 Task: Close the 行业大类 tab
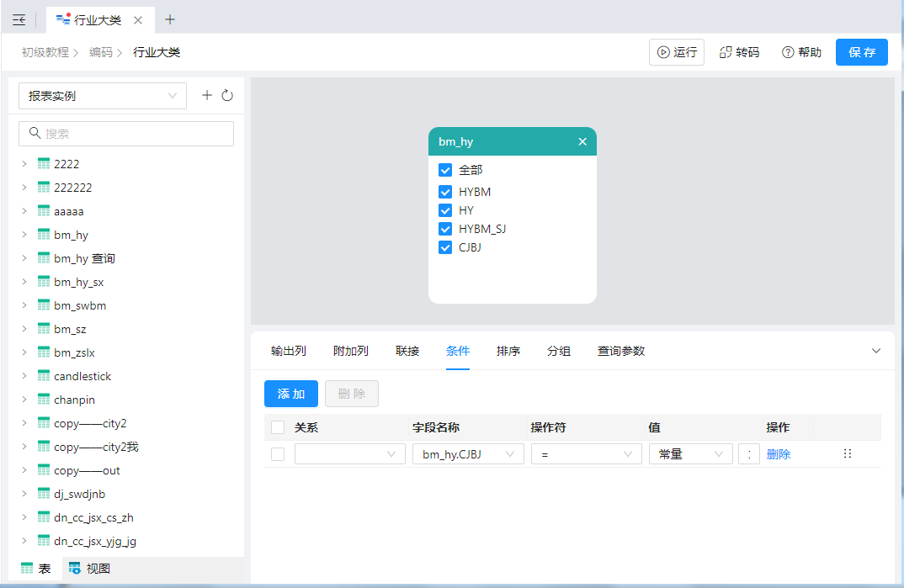click(138, 20)
